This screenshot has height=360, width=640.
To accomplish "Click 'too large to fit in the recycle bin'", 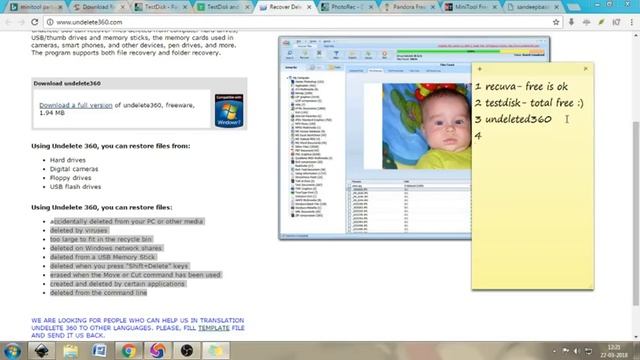I will tap(101, 239).
